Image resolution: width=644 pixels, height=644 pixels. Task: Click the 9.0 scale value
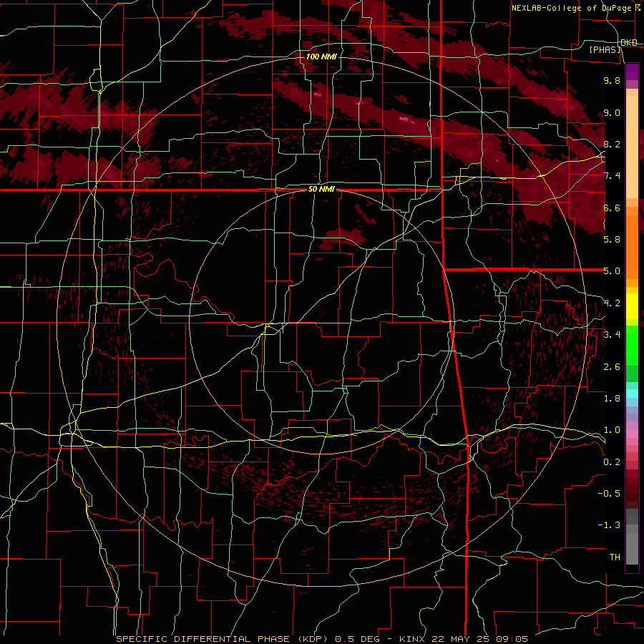click(x=612, y=112)
